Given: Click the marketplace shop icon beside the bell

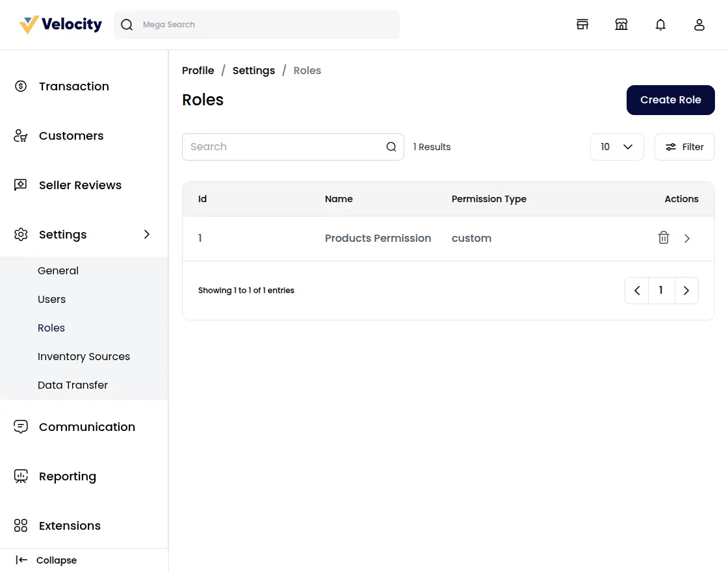Looking at the screenshot, I should click(x=621, y=25).
